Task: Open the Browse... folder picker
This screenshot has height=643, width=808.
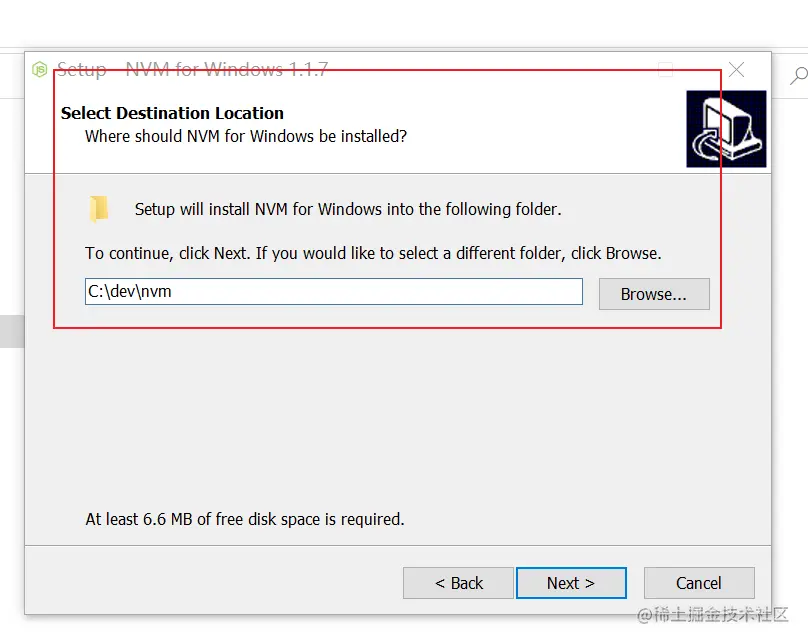Action: coord(654,294)
